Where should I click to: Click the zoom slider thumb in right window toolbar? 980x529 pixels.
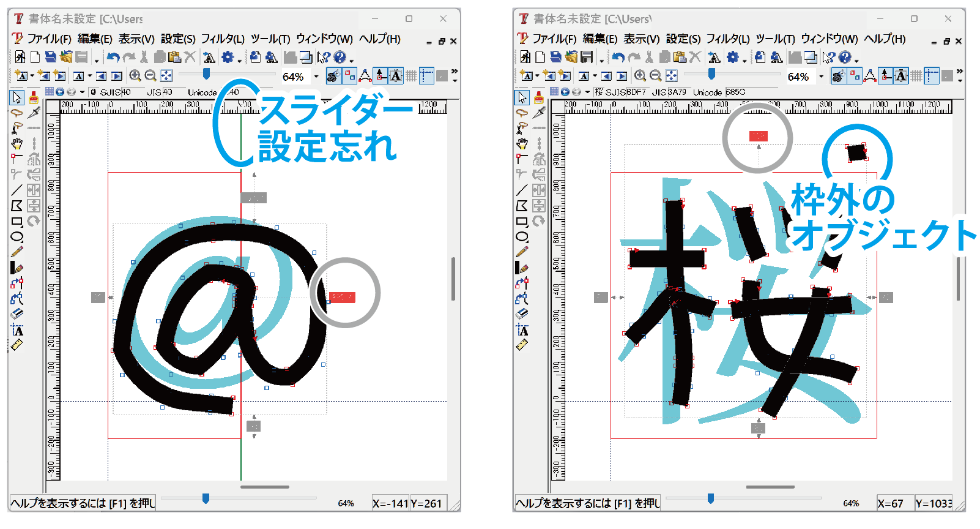pos(711,74)
